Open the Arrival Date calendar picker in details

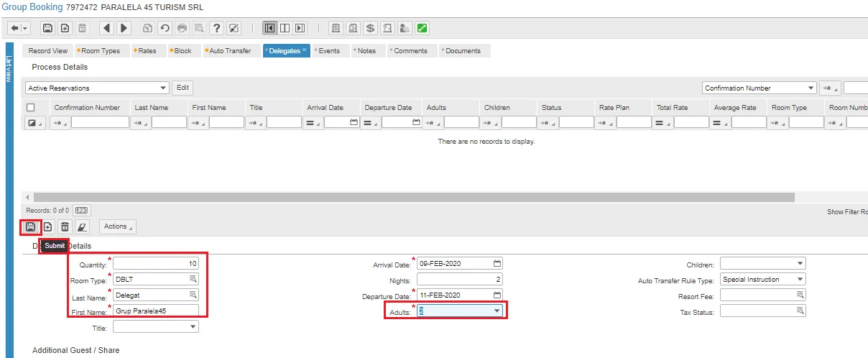coord(497,263)
